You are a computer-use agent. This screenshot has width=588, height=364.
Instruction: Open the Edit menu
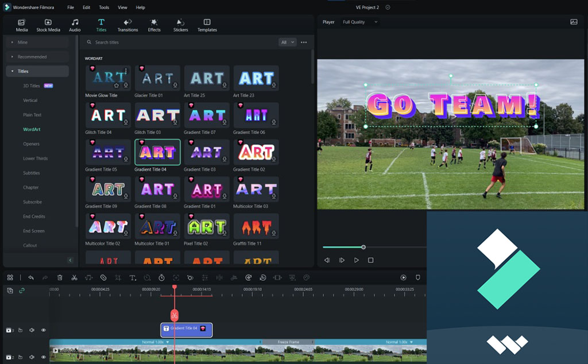[x=86, y=7]
